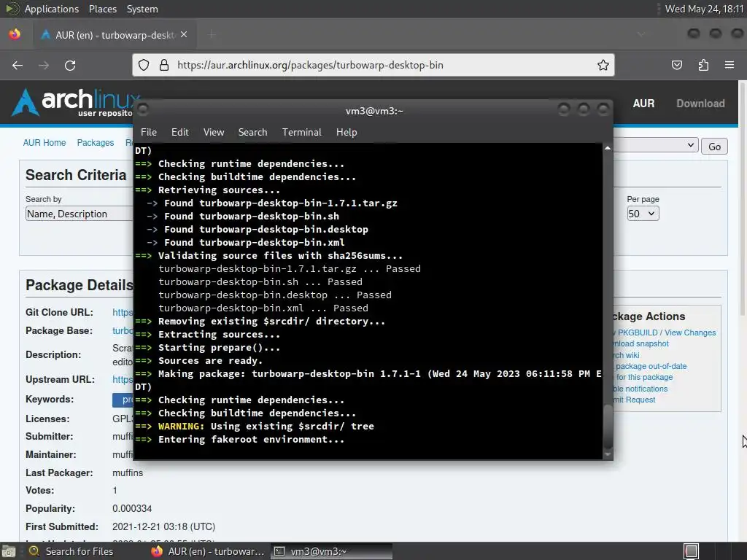Open the Terminal menu in terminal

coord(301,133)
